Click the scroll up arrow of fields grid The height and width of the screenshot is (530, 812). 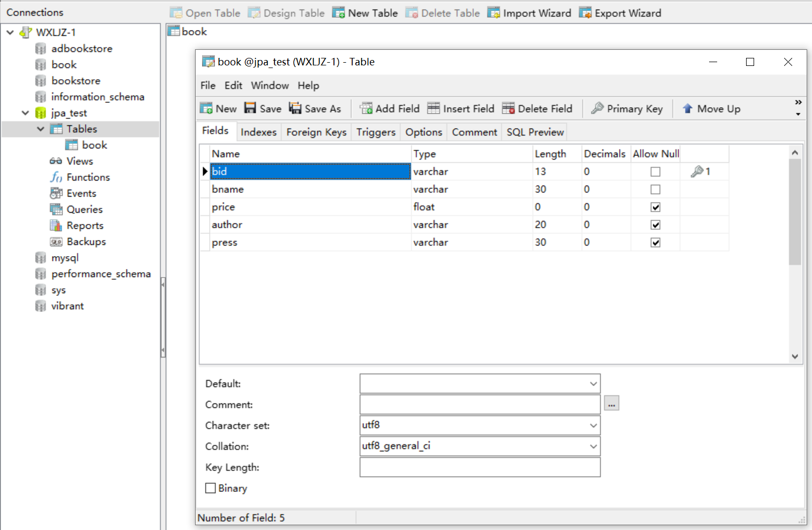795,153
